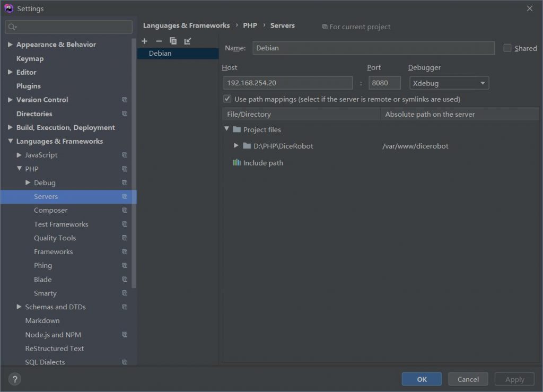This screenshot has height=392, width=543.
Task: Click the Port input field
Action: pyautogui.click(x=384, y=83)
